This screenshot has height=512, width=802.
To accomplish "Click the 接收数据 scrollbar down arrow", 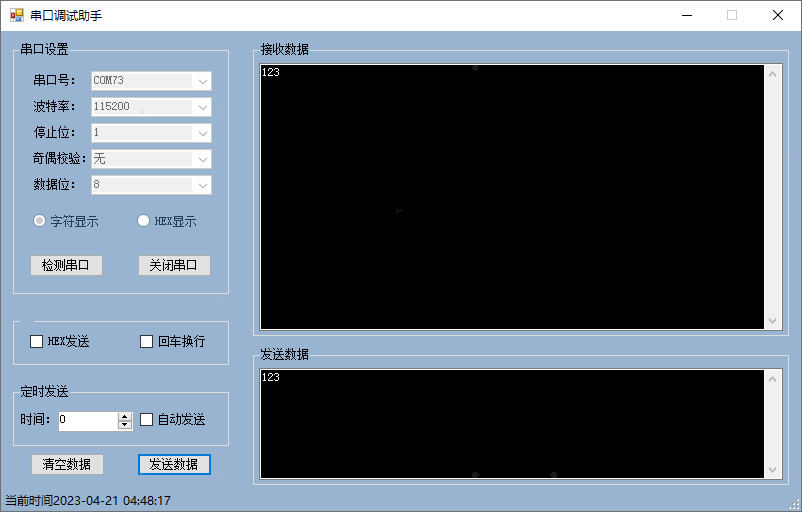I will [x=772, y=321].
